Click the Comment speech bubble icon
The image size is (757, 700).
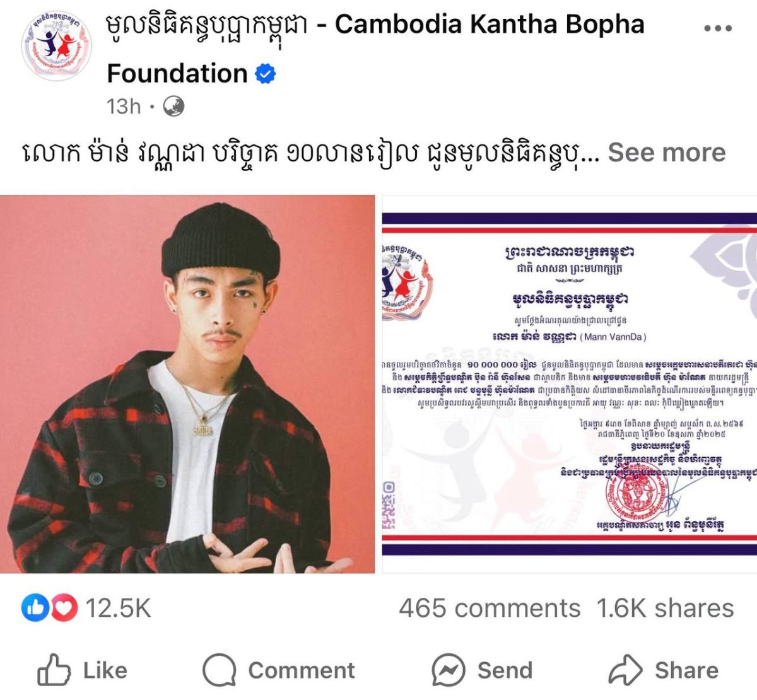[x=220, y=670]
